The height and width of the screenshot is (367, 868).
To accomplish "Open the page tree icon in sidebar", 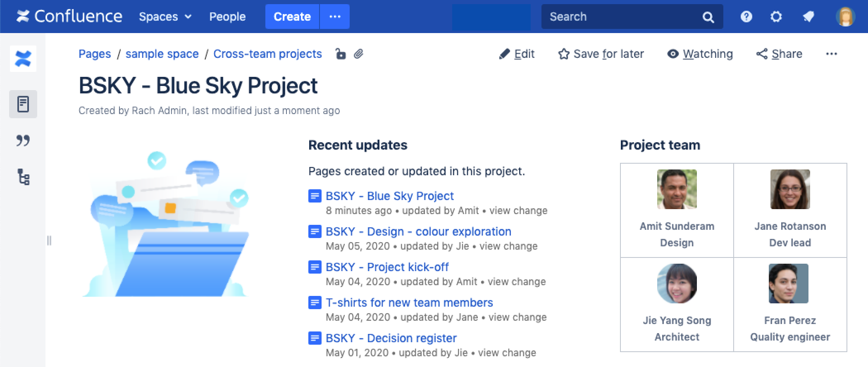I will (23, 177).
